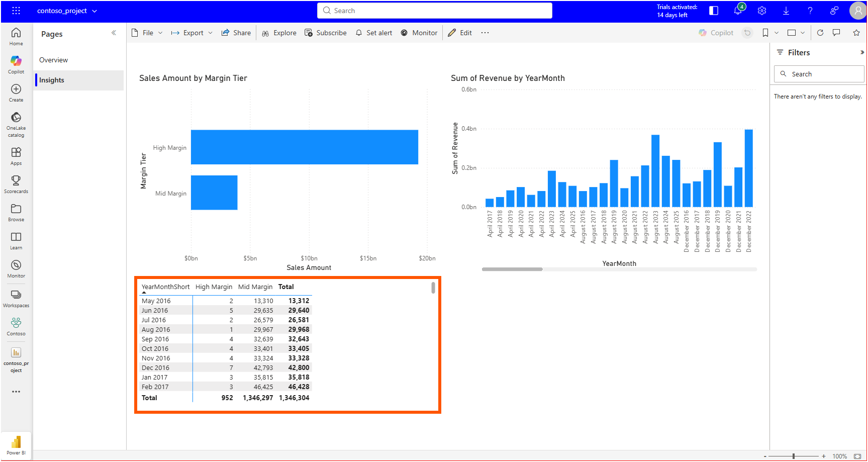
Task: Open user account avatar
Action: [858, 11]
